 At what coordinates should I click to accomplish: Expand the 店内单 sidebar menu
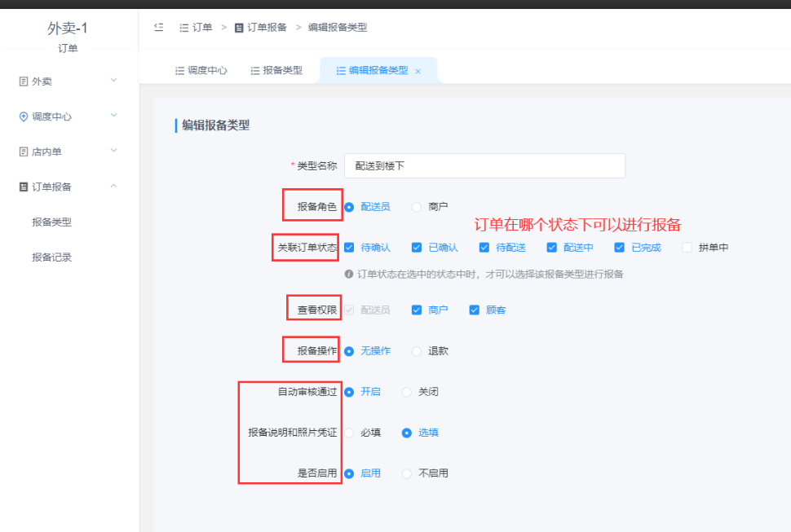coord(114,150)
